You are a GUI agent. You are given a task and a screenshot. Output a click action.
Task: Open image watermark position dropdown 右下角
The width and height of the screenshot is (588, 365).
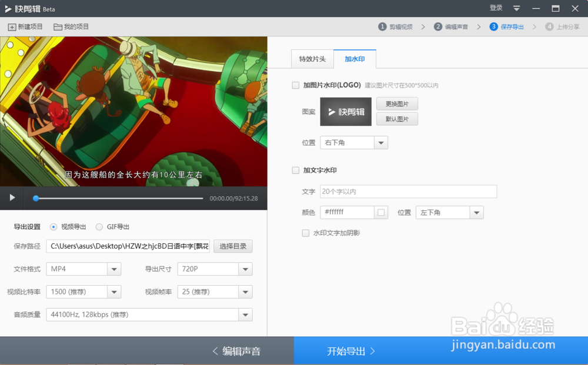[353, 142]
